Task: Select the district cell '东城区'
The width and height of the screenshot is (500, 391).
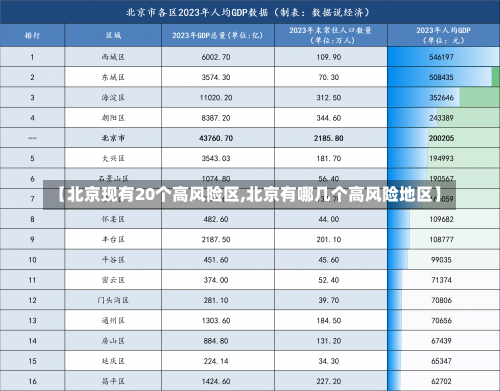Action: (113, 77)
